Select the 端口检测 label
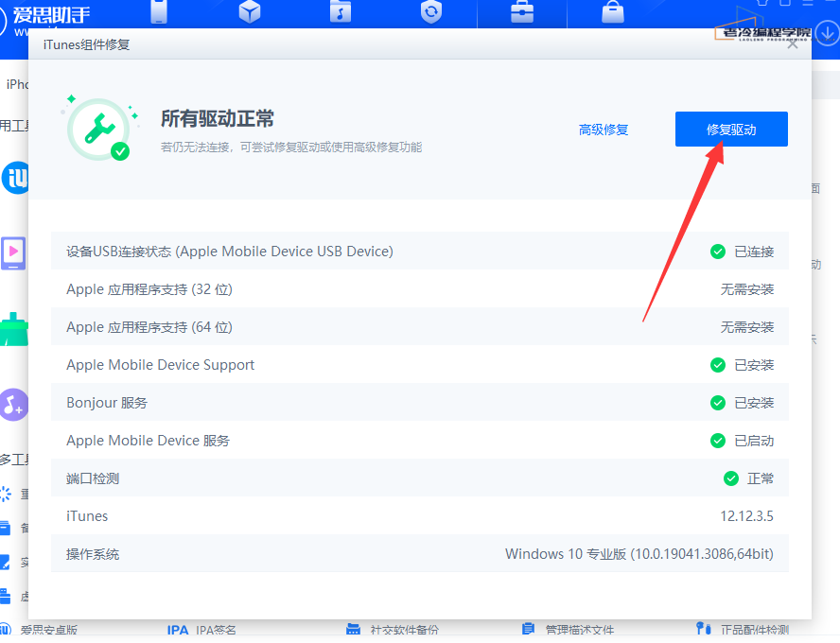Viewport: 840px width, 643px height. 93,478
